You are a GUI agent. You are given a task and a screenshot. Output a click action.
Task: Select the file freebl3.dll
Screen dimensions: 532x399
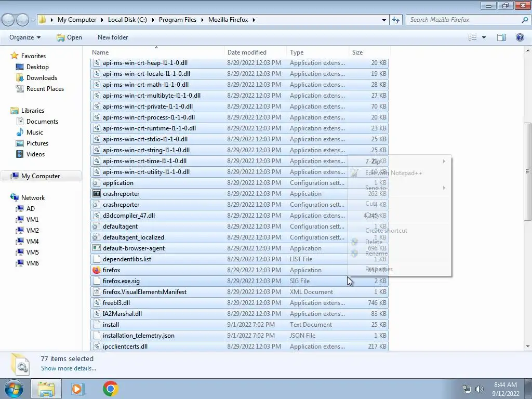tap(239, 303)
